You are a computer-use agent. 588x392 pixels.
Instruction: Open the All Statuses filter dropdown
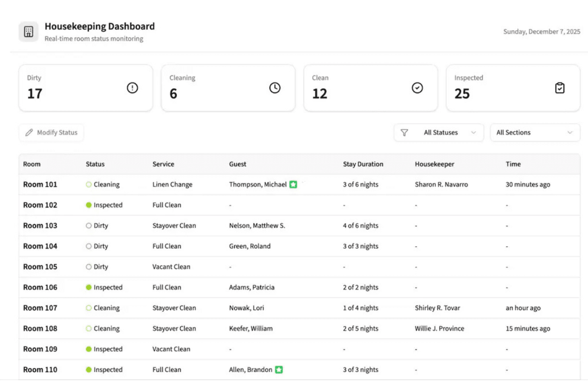click(439, 133)
